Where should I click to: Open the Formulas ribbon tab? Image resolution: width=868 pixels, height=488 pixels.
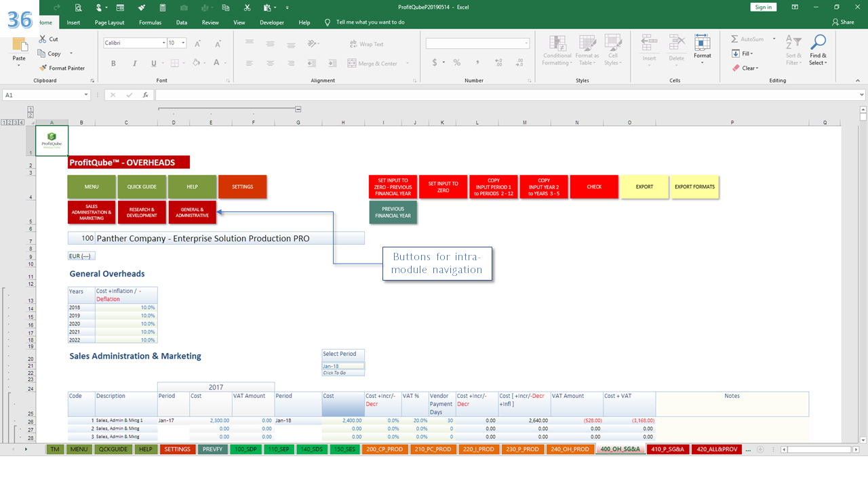[150, 22]
